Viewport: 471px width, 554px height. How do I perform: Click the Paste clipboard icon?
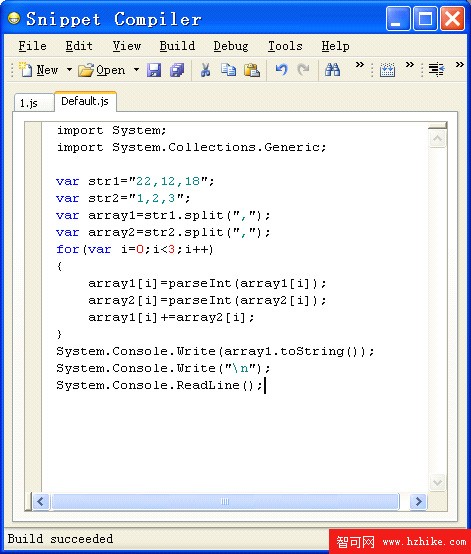pos(252,70)
